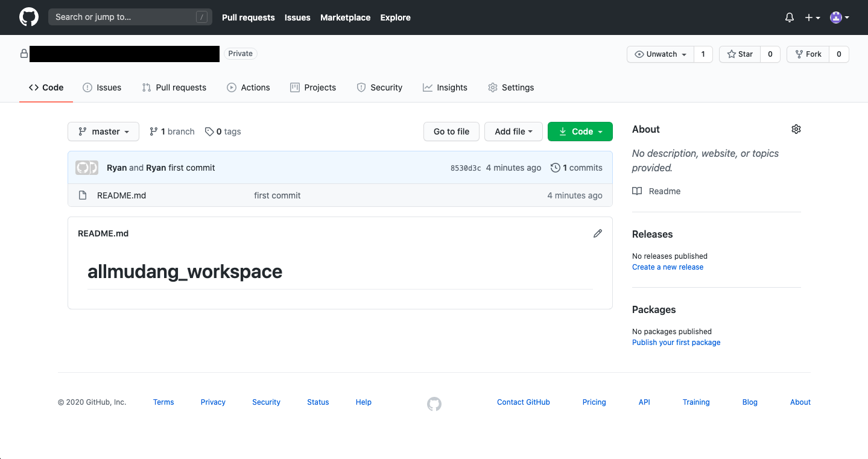The width and height of the screenshot is (868, 459).
Task: Click the allmudang_workspace heading
Action: pyautogui.click(x=185, y=271)
